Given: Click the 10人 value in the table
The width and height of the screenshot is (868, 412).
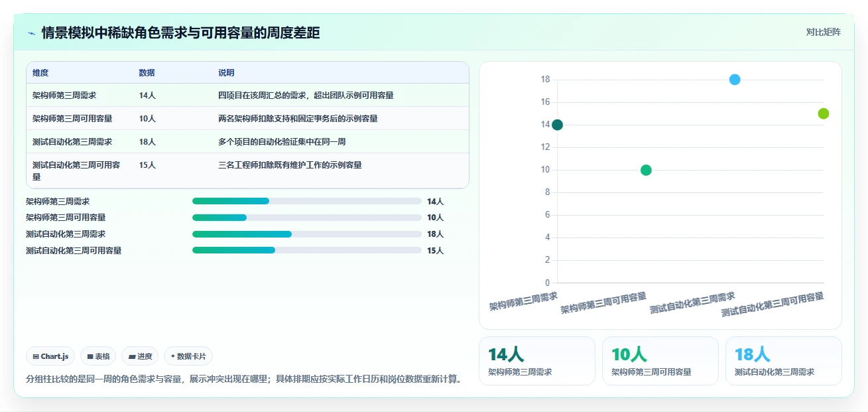Looking at the screenshot, I should pos(147,119).
